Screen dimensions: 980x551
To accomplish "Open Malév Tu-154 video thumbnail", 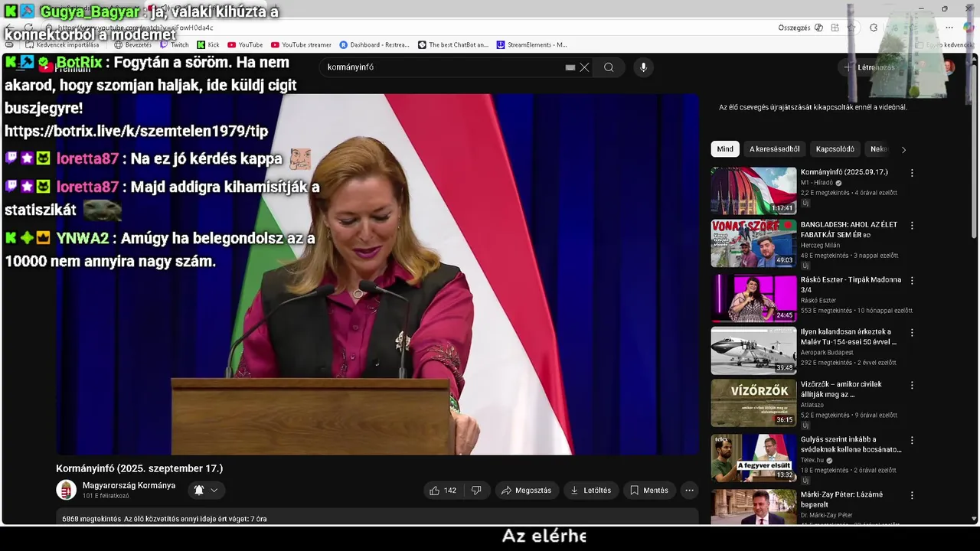I will [x=753, y=351].
